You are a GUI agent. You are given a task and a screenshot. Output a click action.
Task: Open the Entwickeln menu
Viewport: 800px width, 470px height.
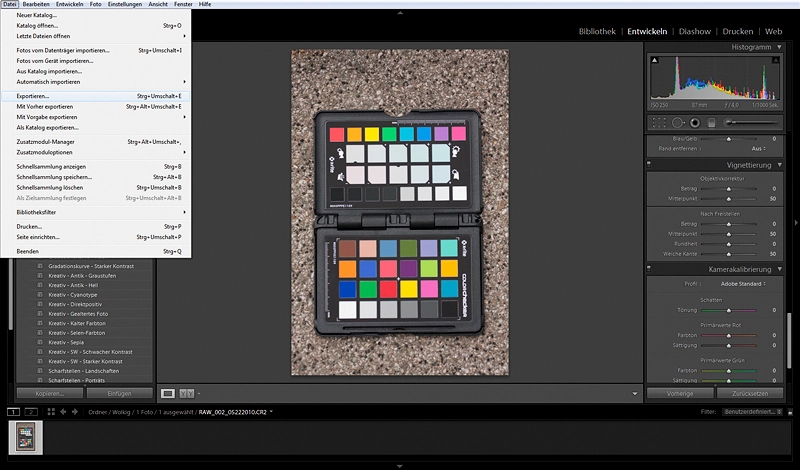(x=69, y=4)
